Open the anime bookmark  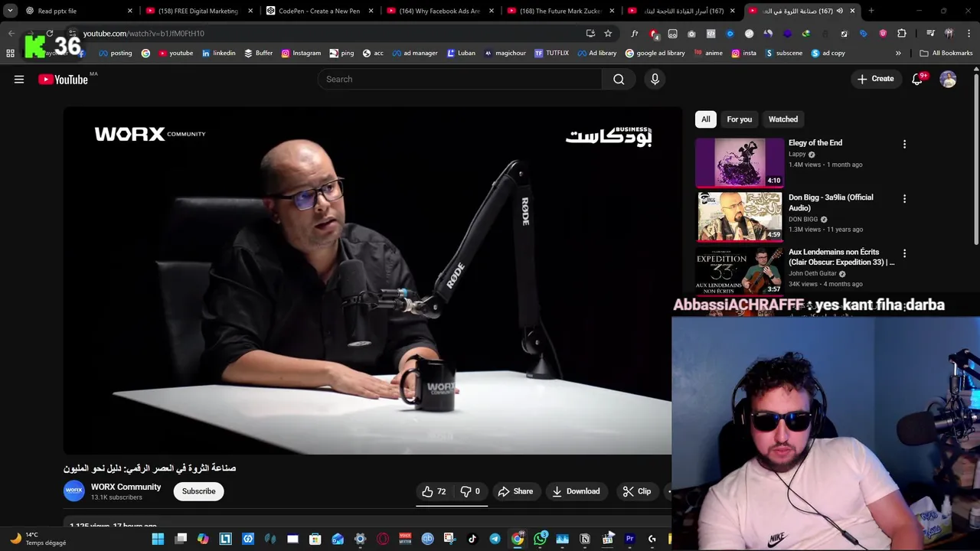[x=708, y=54]
